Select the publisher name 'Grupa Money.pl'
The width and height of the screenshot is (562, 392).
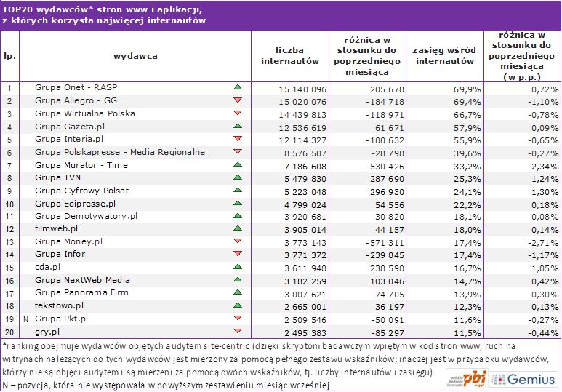click(x=68, y=241)
